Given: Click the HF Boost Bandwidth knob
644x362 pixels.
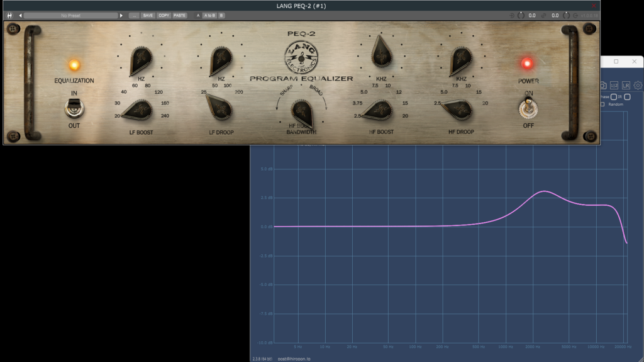Looking at the screenshot, I should [x=303, y=113].
